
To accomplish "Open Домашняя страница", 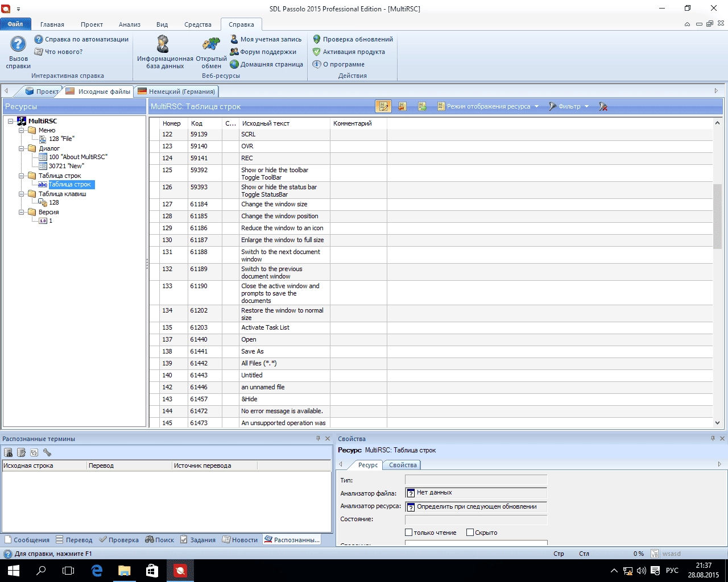I will coord(267,64).
